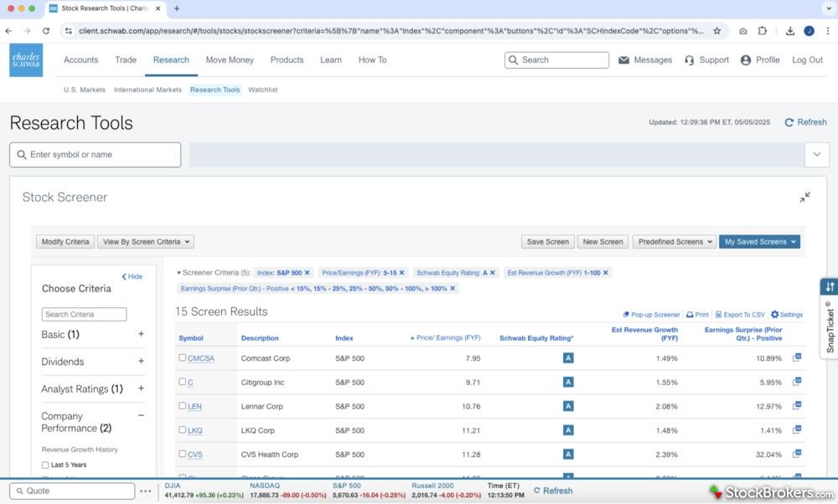This screenshot has height=504, width=838.
Task: Click the Modify Criteria button
Action: point(65,242)
